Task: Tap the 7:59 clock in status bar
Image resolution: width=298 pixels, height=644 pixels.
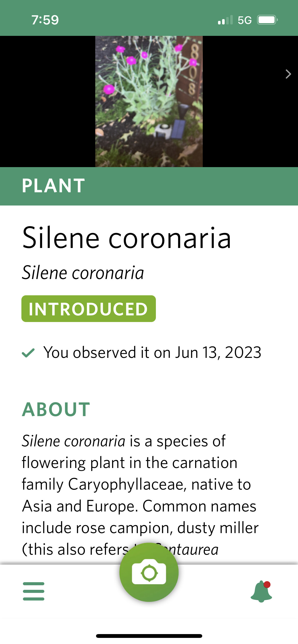Action: click(45, 20)
